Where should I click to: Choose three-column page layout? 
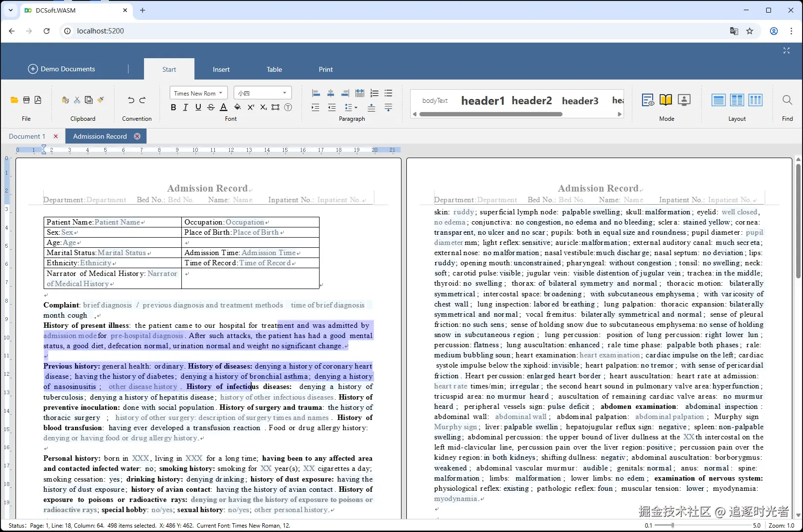(755, 100)
